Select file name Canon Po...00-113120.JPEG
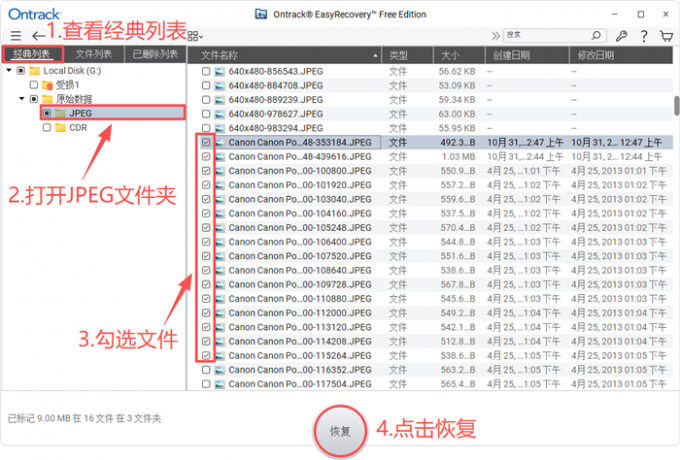 pos(300,327)
